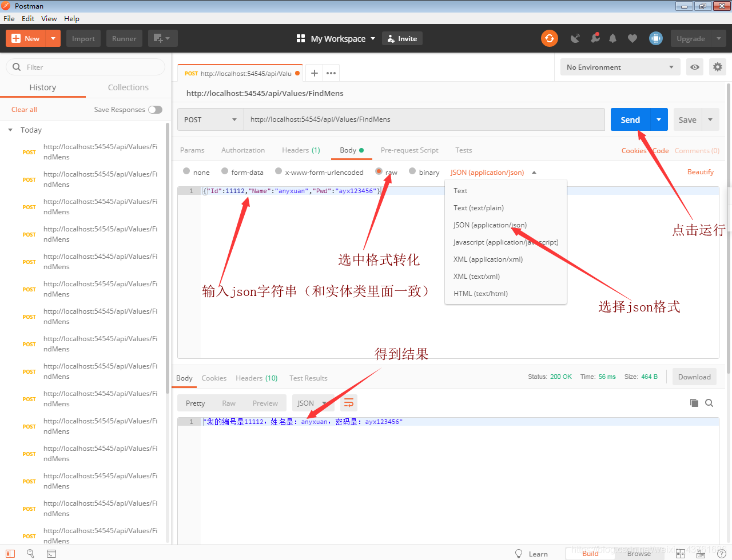Toggle line wrap in response
The image size is (732, 560).
[349, 403]
